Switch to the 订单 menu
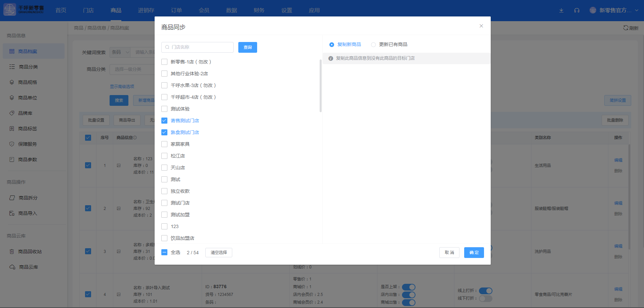Image resolution: width=644 pixels, height=308 pixels. tap(176, 10)
